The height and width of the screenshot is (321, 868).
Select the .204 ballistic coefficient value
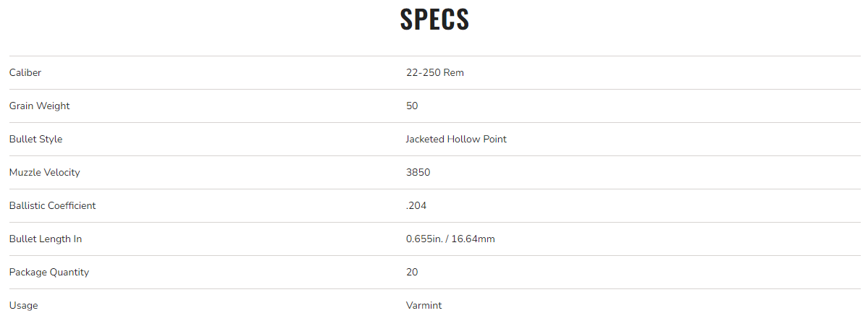(416, 205)
